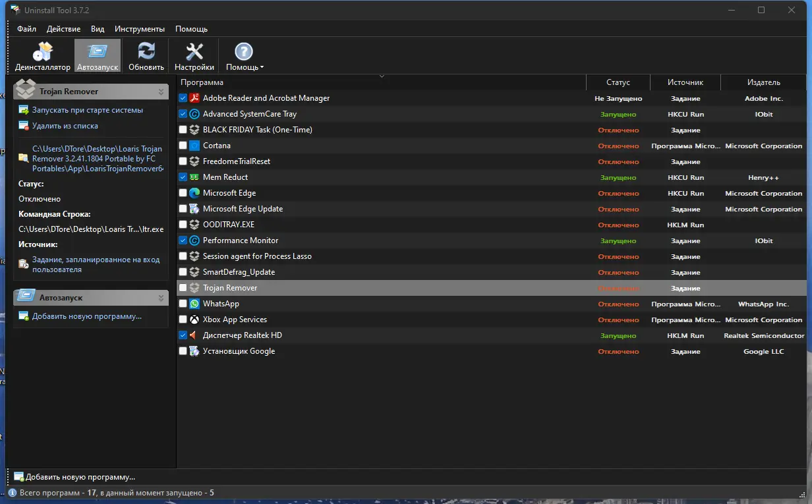This screenshot has width=812, height=504.
Task: Enable the Установщик Google checkbox
Action: pyautogui.click(x=183, y=351)
